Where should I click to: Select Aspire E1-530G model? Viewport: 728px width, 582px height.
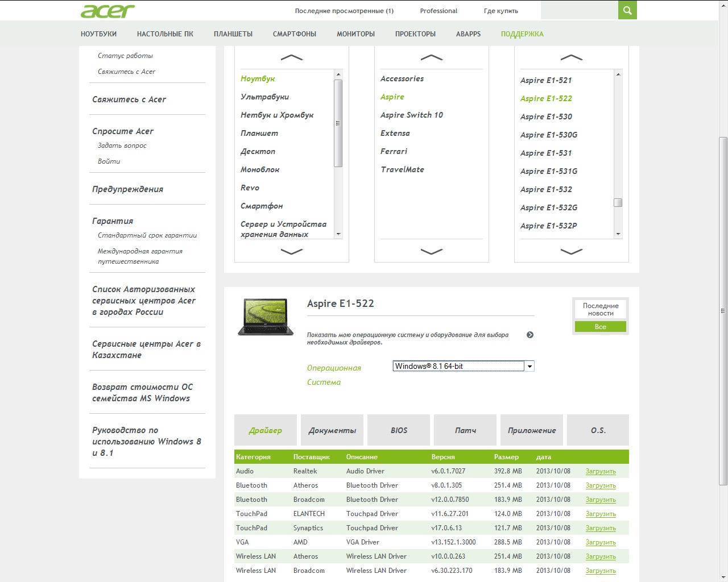pyautogui.click(x=549, y=135)
